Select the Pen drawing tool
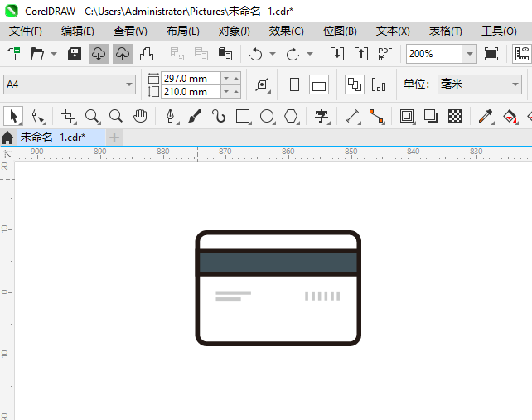Screen dimensions: 532x420 pyautogui.click(x=171, y=116)
